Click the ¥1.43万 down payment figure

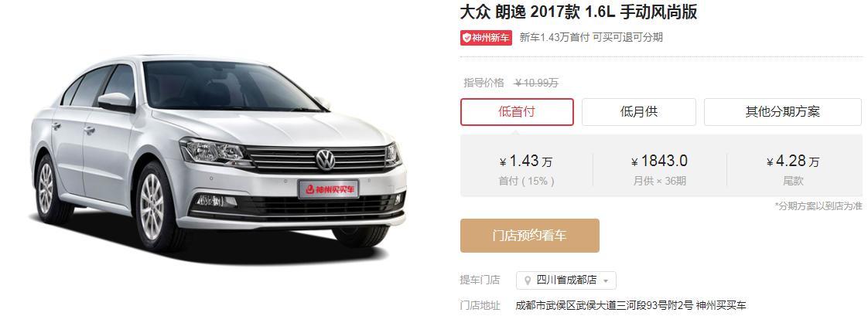tap(526, 161)
